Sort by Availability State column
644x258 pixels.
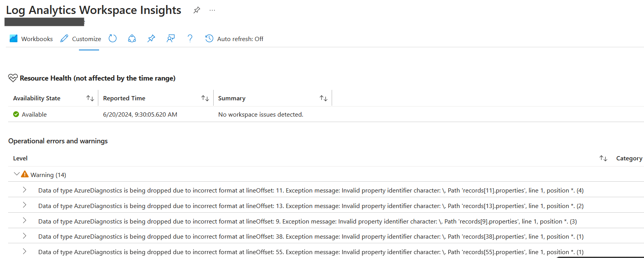point(90,98)
